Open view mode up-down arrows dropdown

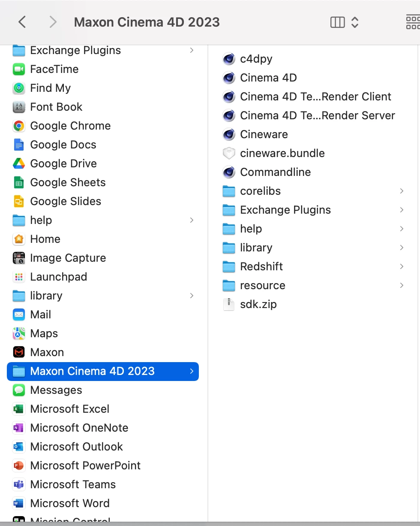[355, 22]
